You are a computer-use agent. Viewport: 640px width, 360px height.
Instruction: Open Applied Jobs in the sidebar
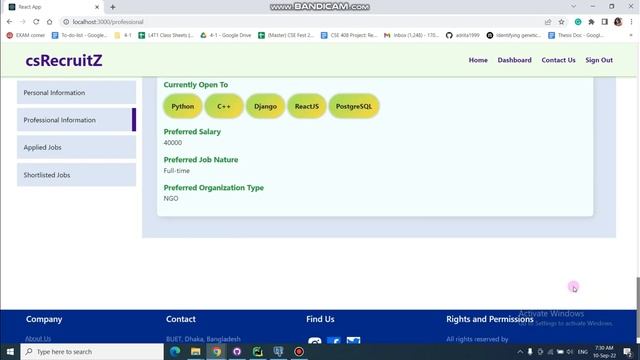tap(76, 147)
